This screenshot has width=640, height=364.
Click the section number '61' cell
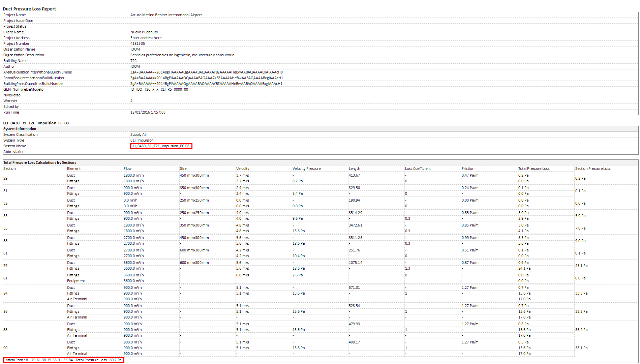pyautogui.click(x=5, y=253)
